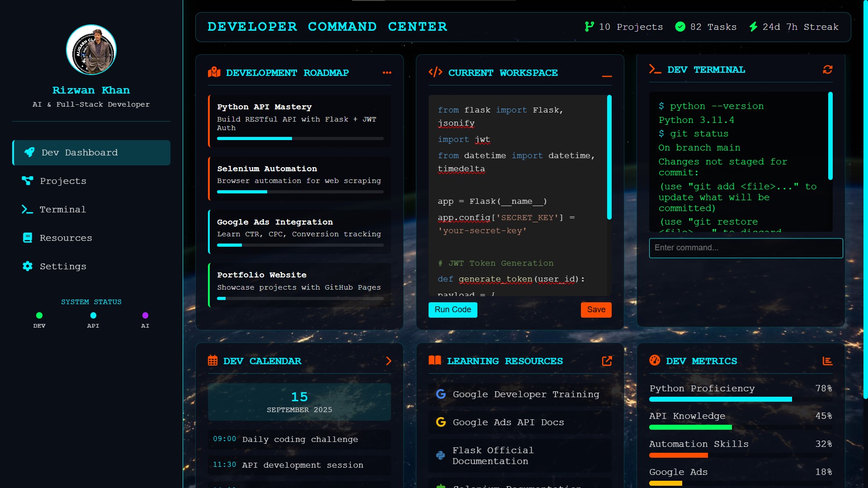Image resolution: width=868 pixels, height=488 pixels.
Task: Expand Dev Calendar with chevron arrow
Action: pos(388,361)
